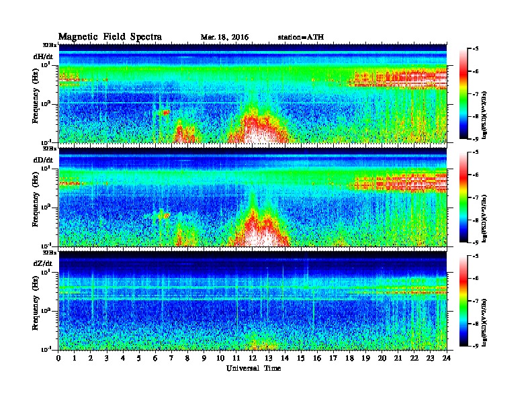Click hour 3 on the time axis
The image size is (532, 411).
[x=107, y=358]
